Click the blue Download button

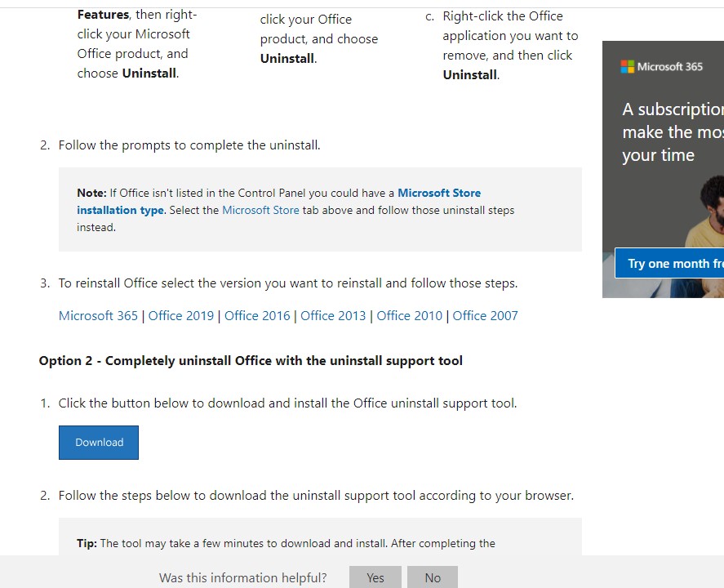coord(98,443)
